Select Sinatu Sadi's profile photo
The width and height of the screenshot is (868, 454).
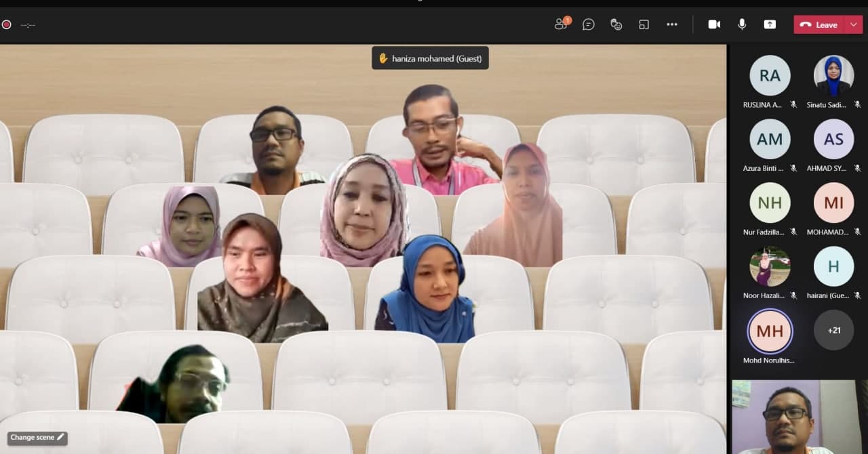(x=833, y=75)
